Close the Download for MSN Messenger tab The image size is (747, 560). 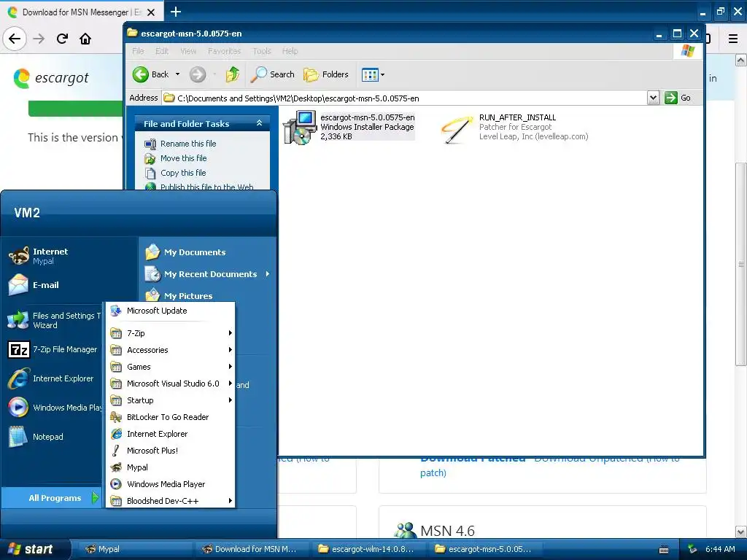click(151, 12)
